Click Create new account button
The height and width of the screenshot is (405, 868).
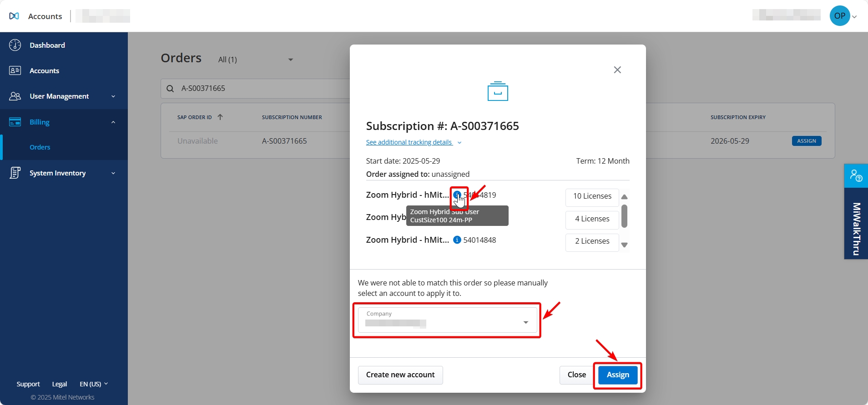coord(400,375)
